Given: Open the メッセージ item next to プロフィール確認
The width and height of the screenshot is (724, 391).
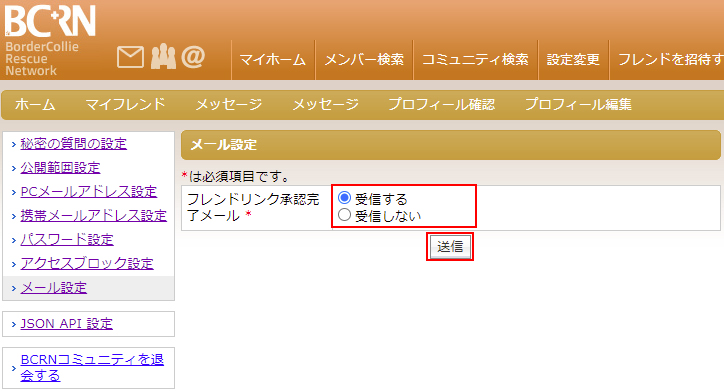Looking at the screenshot, I should (x=326, y=104).
